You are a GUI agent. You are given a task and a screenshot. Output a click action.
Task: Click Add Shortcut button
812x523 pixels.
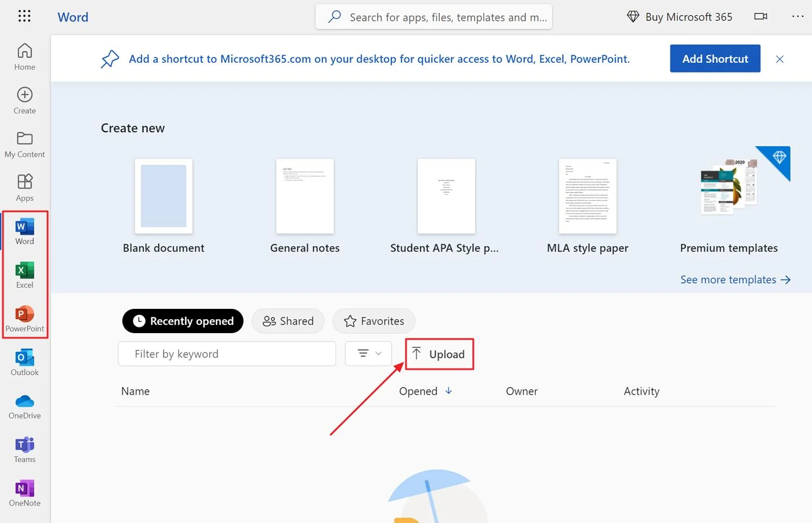coord(715,59)
